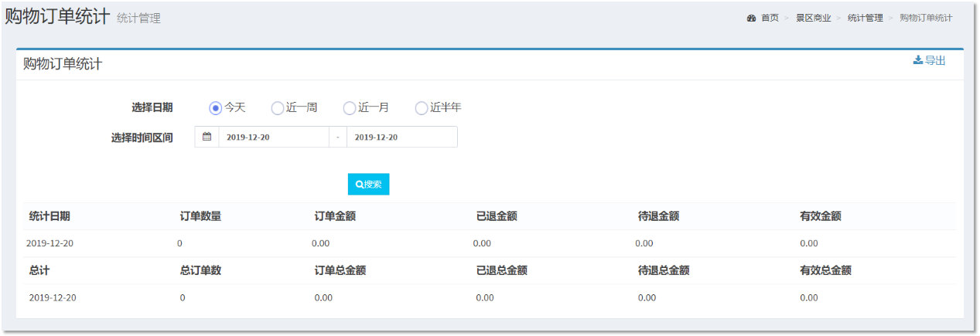Click the 统计日期 column header
The width and height of the screenshot is (980, 336).
(50, 216)
